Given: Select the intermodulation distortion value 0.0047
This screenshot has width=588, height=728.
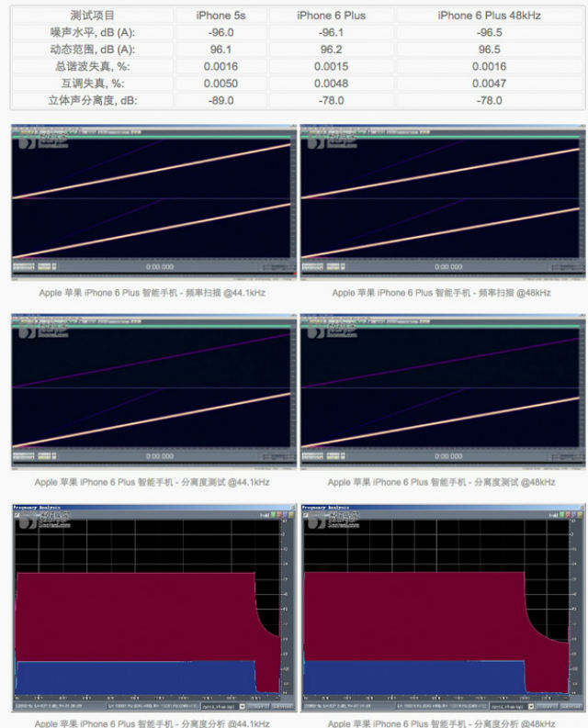Looking at the screenshot, I should (x=489, y=84).
